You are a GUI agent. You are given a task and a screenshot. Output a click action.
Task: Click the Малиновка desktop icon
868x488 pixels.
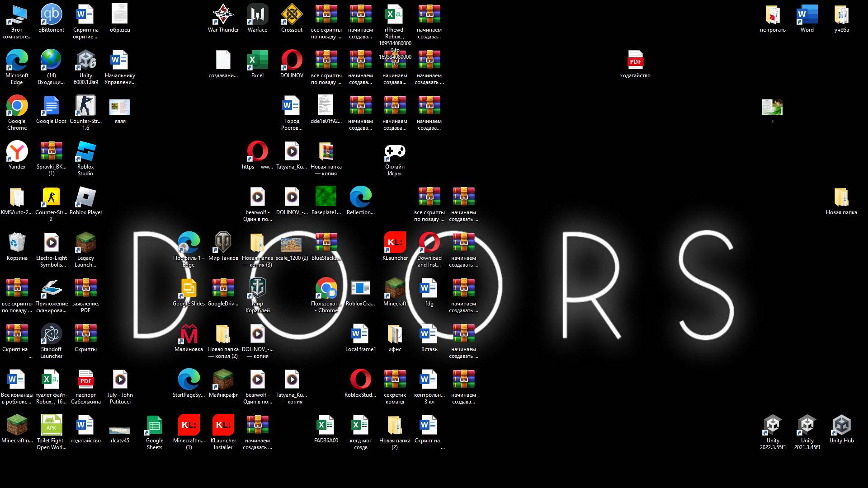(189, 335)
